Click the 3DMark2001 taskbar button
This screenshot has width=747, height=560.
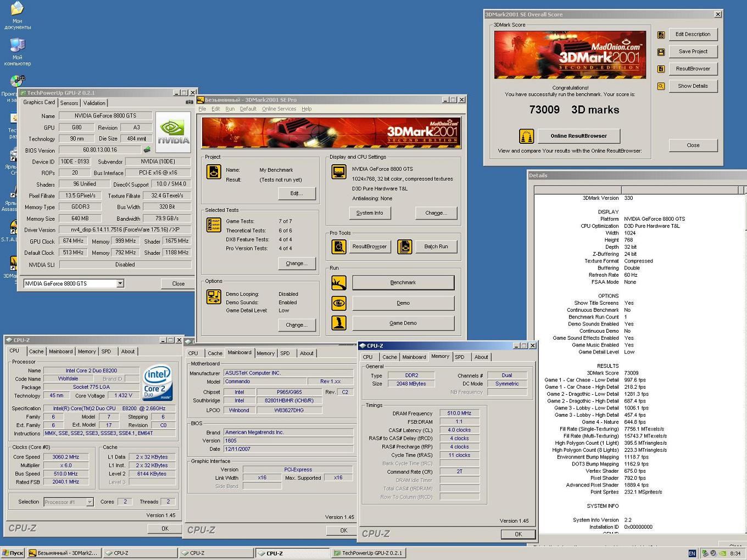pyautogui.click(x=64, y=553)
